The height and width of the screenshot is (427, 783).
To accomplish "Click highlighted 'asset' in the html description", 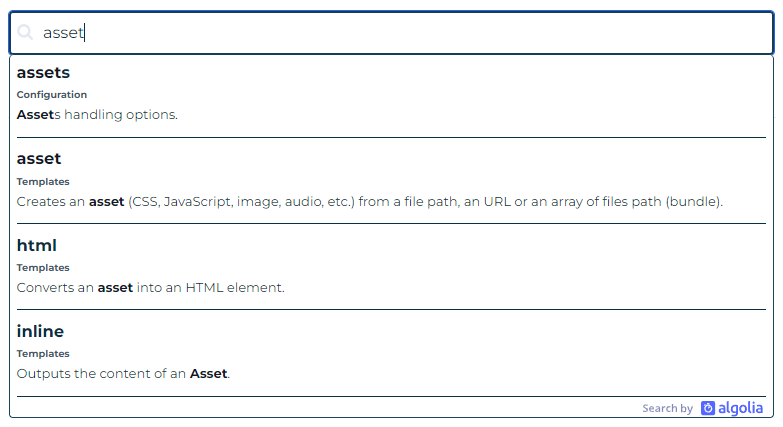I will pos(115,287).
